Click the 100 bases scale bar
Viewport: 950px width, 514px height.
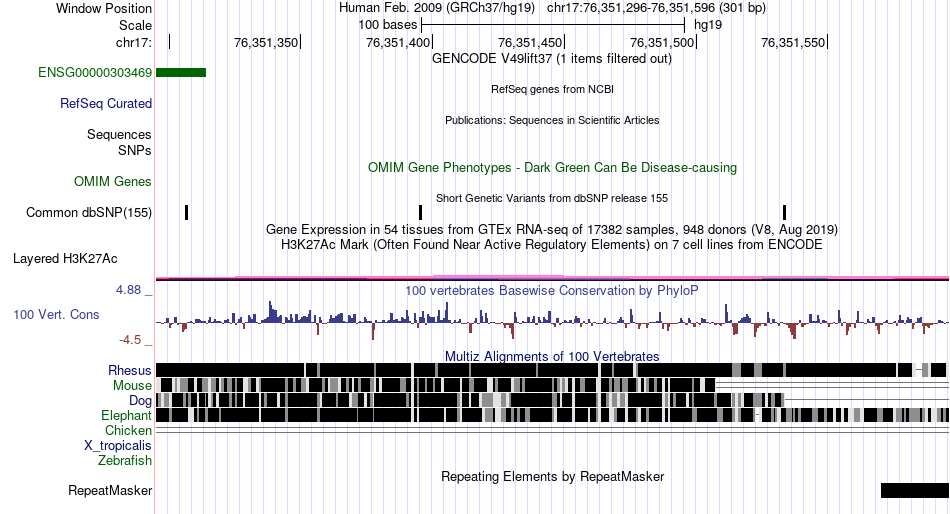pos(553,25)
